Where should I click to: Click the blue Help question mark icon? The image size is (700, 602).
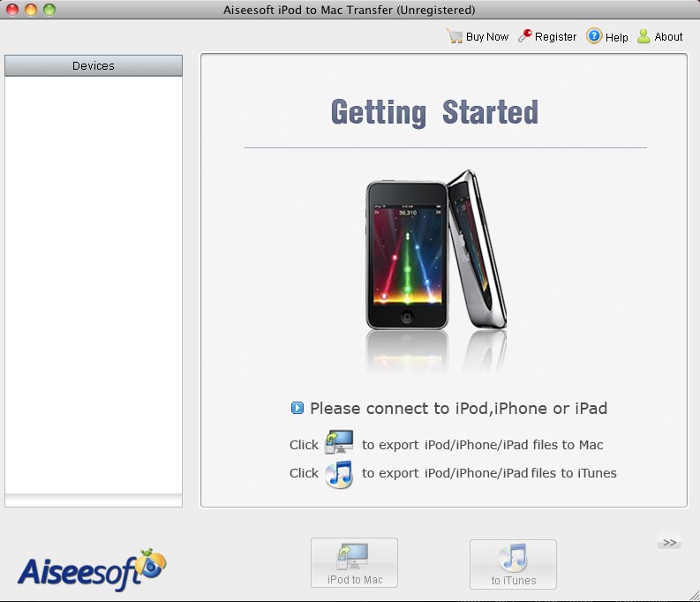click(594, 35)
